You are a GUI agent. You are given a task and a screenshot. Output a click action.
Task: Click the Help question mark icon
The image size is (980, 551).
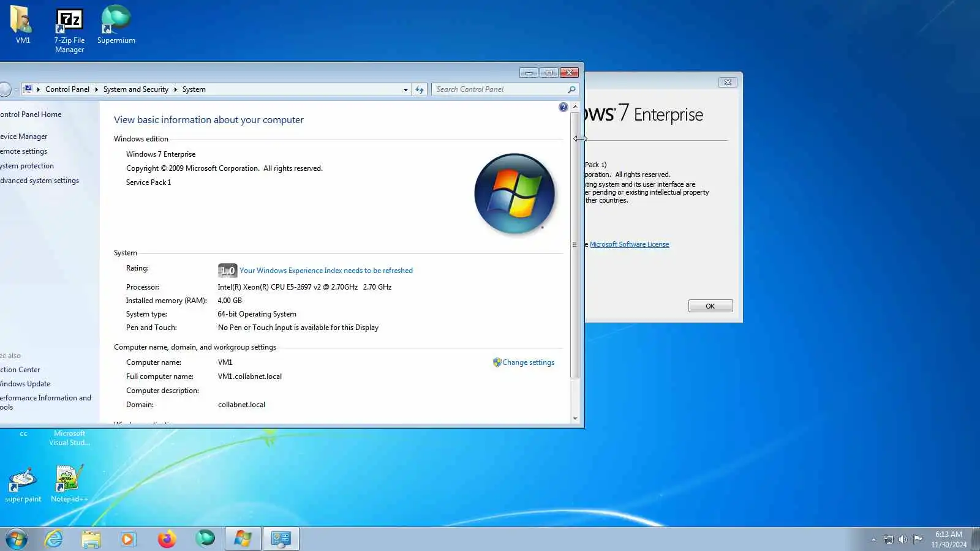click(x=563, y=107)
